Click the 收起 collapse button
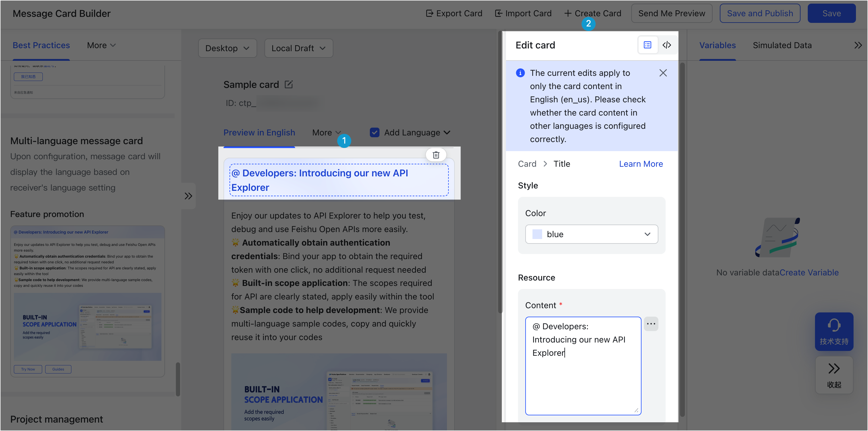Viewport: 868px width, 431px height. [834, 375]
